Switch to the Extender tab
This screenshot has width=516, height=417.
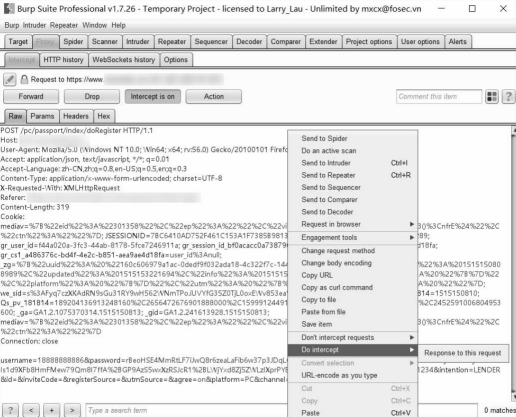(323, 42)
